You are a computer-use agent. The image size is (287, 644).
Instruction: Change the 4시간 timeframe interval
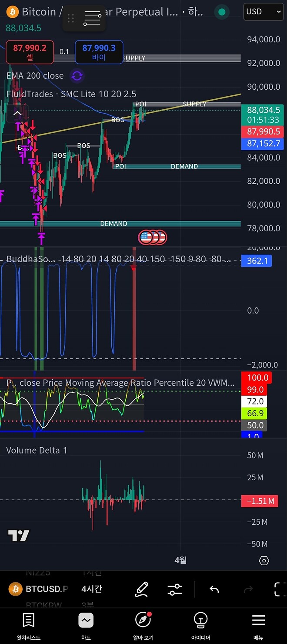[92, 589]
